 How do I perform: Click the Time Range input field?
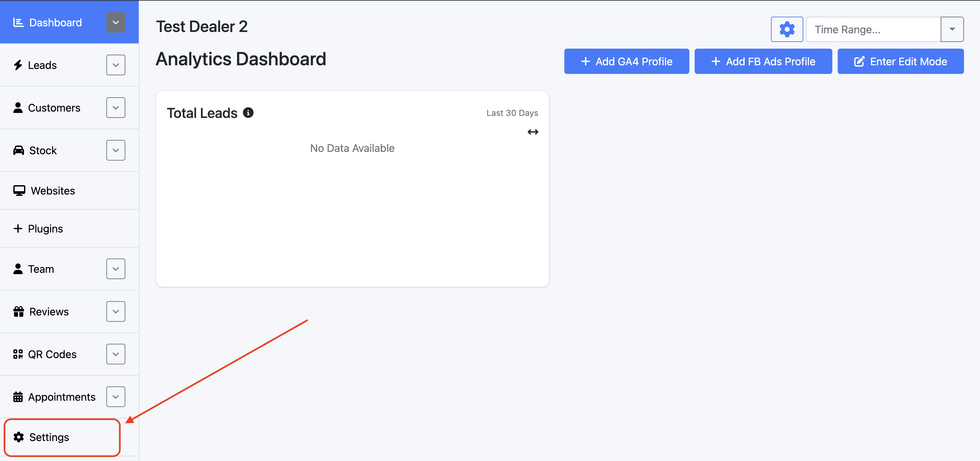[x=873, y=29]
